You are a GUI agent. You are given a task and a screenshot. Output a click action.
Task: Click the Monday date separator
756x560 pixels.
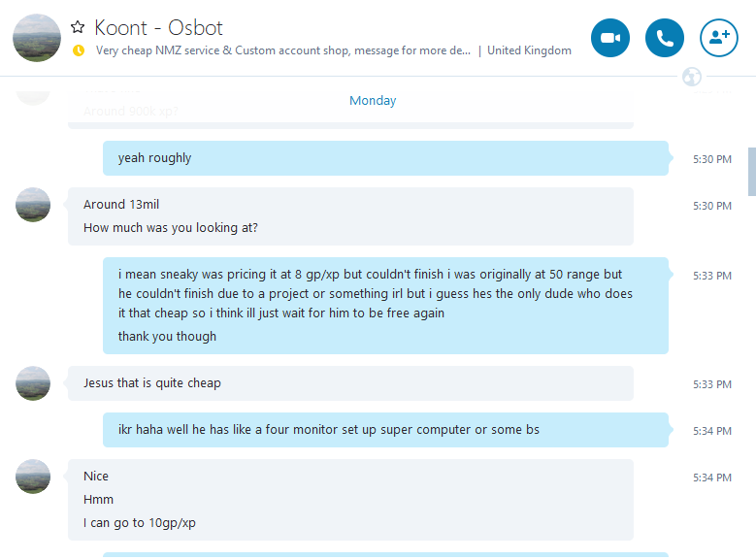point(373,101)
